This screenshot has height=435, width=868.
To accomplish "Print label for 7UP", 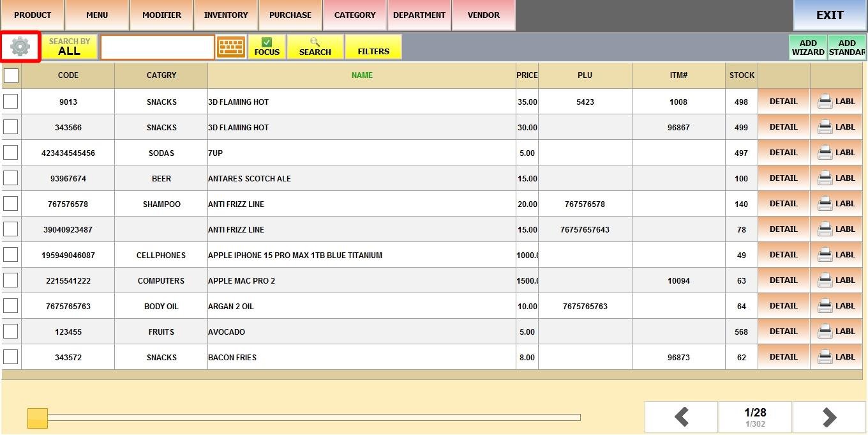I will pos(836,153).
